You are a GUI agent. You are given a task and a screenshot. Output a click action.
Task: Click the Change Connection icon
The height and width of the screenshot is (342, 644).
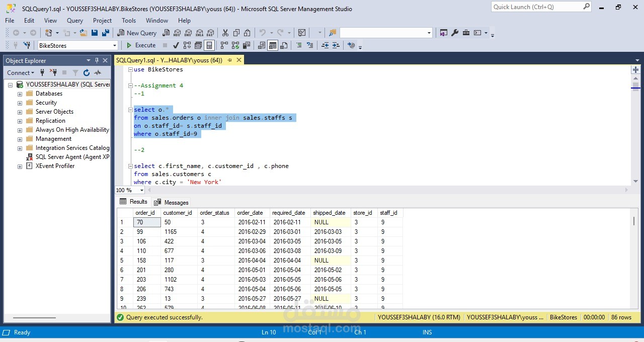(x=27, y=45)
